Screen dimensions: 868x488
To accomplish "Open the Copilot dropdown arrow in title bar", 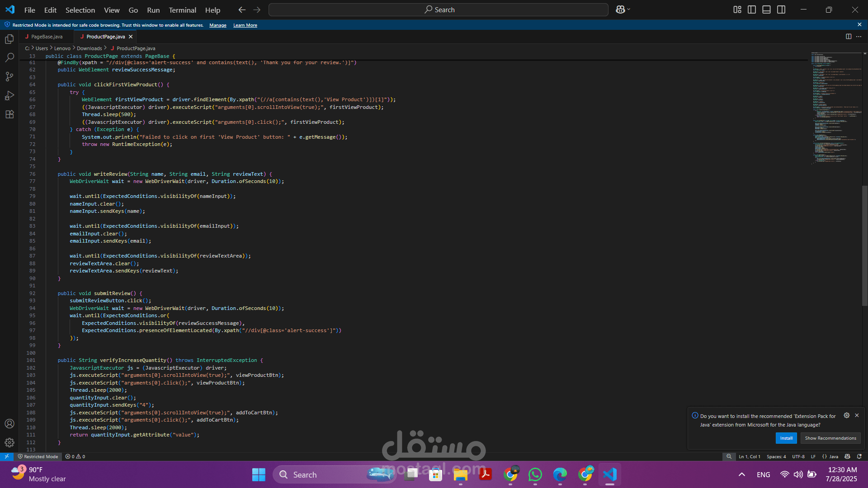I will click(x=629, y=9).
